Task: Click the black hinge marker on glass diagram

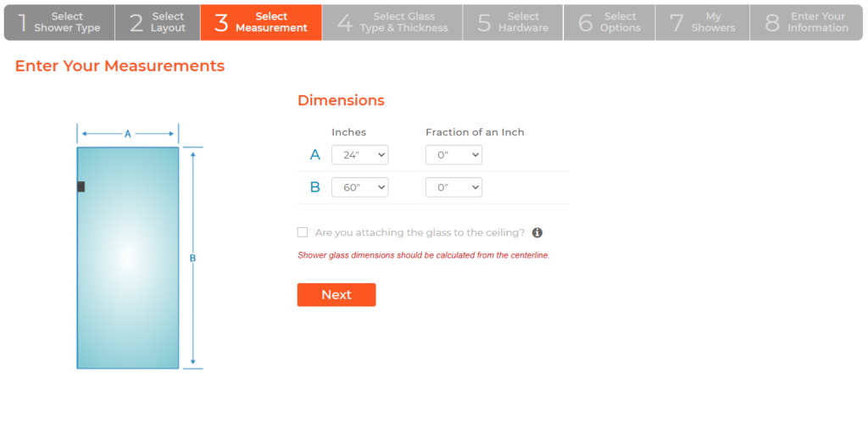Action: [81, 187]
